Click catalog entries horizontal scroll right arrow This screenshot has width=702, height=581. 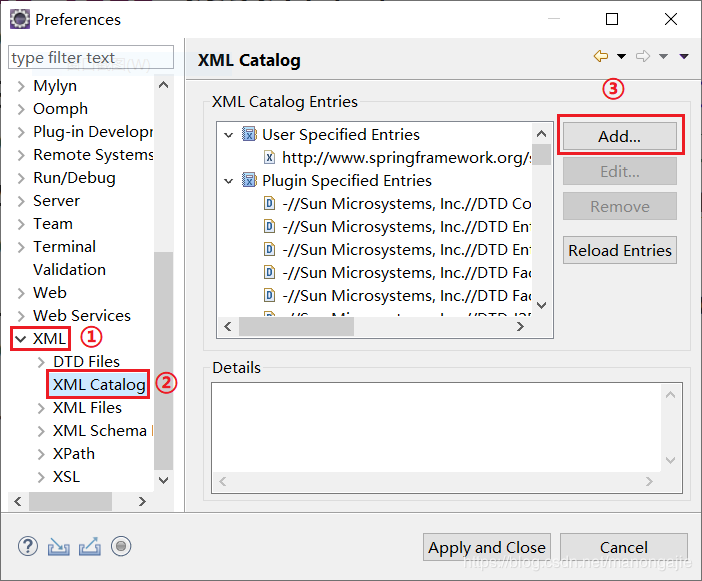point(520,327)
